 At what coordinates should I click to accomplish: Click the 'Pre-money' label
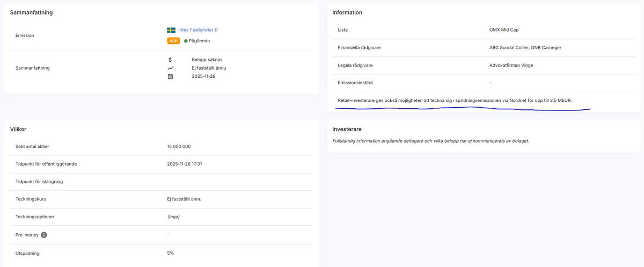(x=27, y=235)
